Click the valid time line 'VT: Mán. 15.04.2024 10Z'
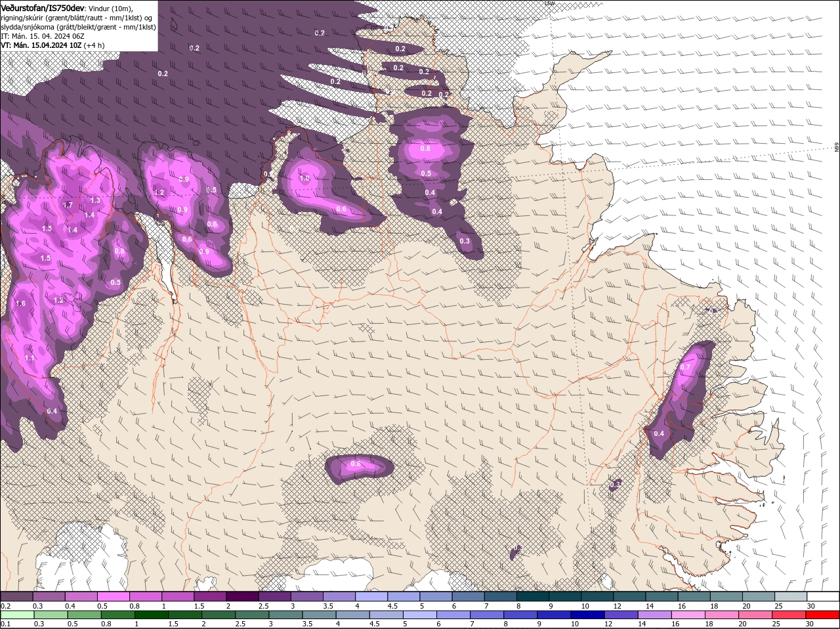Image resolution: width=840 pixels, height=629 pixels. pos(41,45)
